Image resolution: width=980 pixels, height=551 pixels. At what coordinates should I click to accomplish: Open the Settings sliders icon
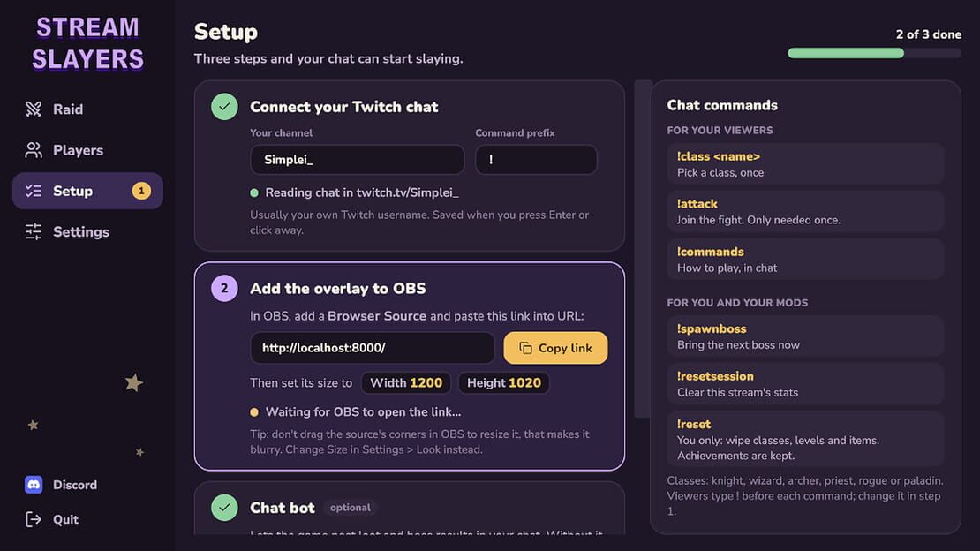coord(34,231)
